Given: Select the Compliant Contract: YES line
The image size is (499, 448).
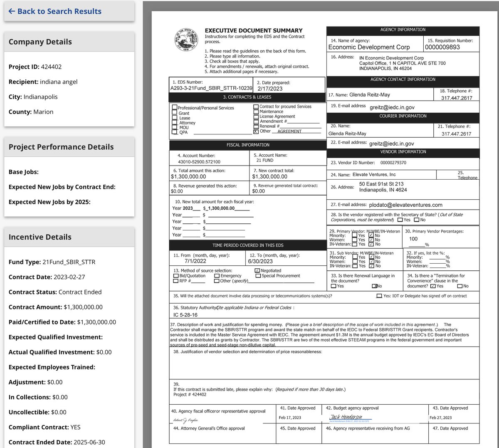Looking at the screenshot, I should 44,427.
